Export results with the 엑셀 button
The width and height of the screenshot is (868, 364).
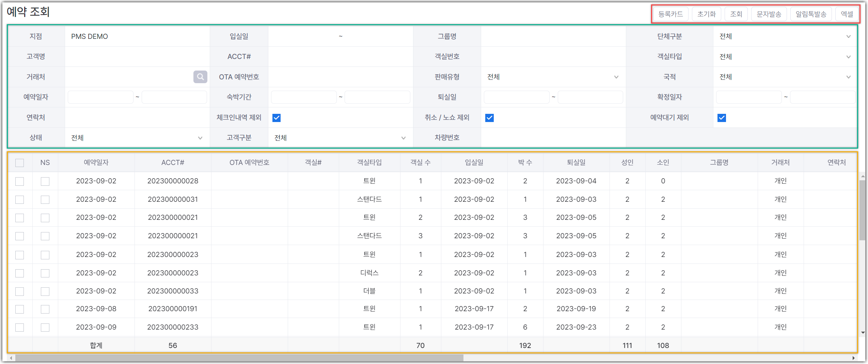[847, 14]
